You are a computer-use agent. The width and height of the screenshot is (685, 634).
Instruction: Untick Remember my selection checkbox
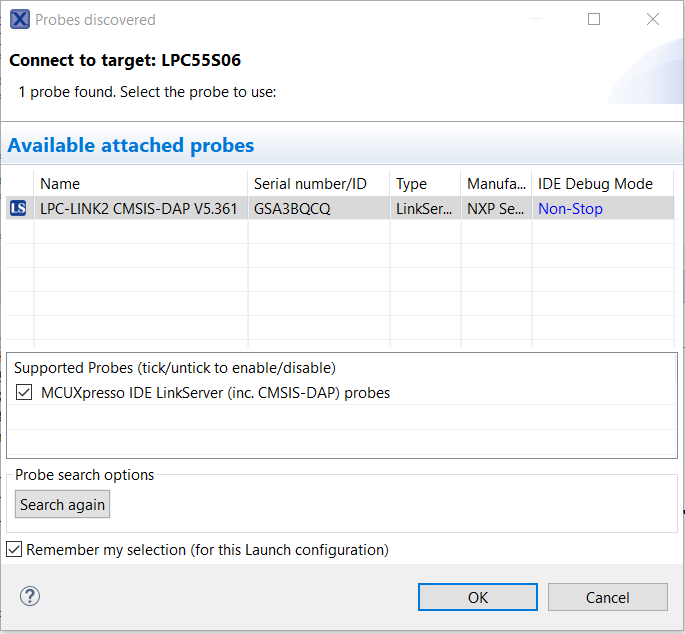coord(14,549)
